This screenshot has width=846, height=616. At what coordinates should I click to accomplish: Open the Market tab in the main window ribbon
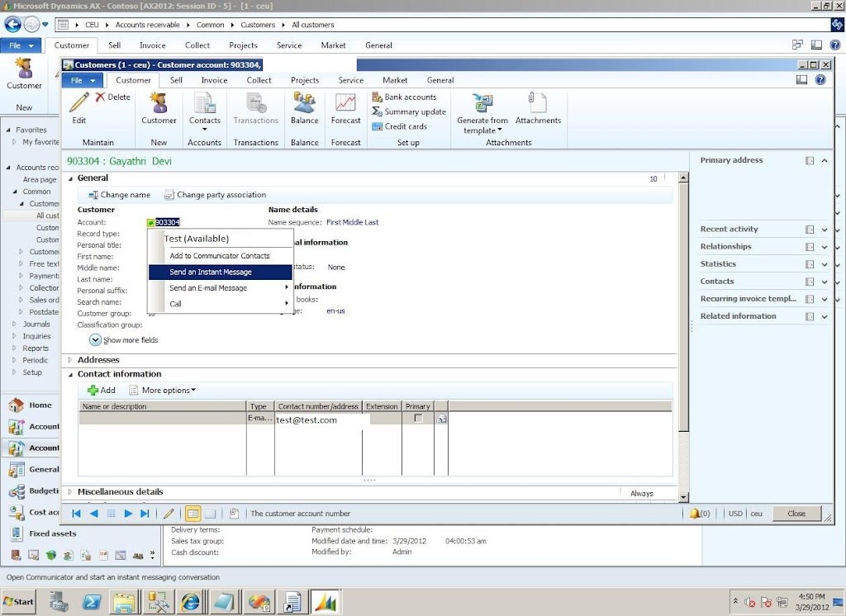333,45
